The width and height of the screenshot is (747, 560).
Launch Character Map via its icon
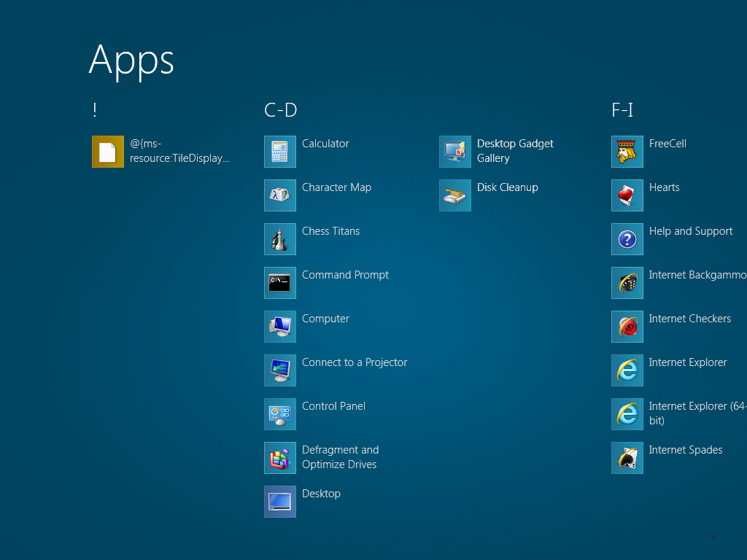tap(279, 195)
